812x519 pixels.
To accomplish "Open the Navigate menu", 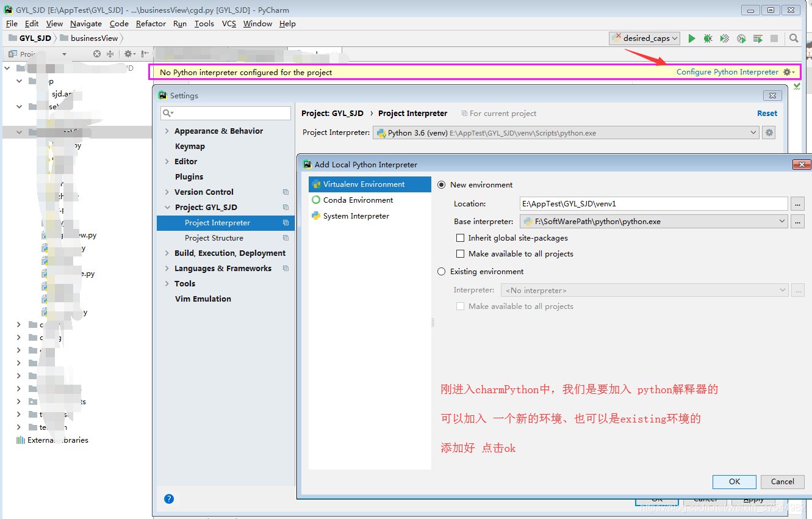I will pyautogui.click(x=85, y=24).
